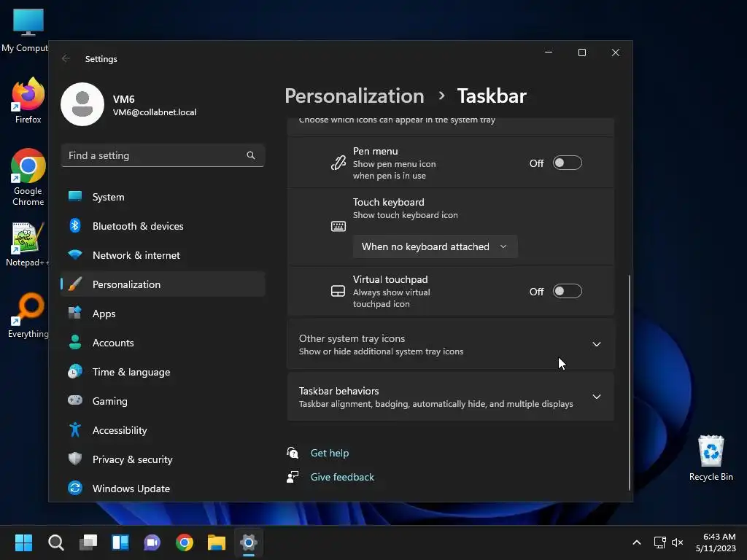The image size is (747, 560).
Task: Select the Recycle Bin desktop icon
Action: coord(711,458)
